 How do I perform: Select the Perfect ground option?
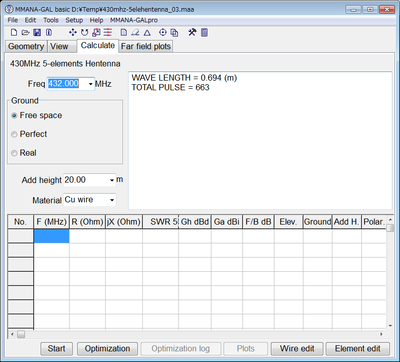(x=29, y=134)
